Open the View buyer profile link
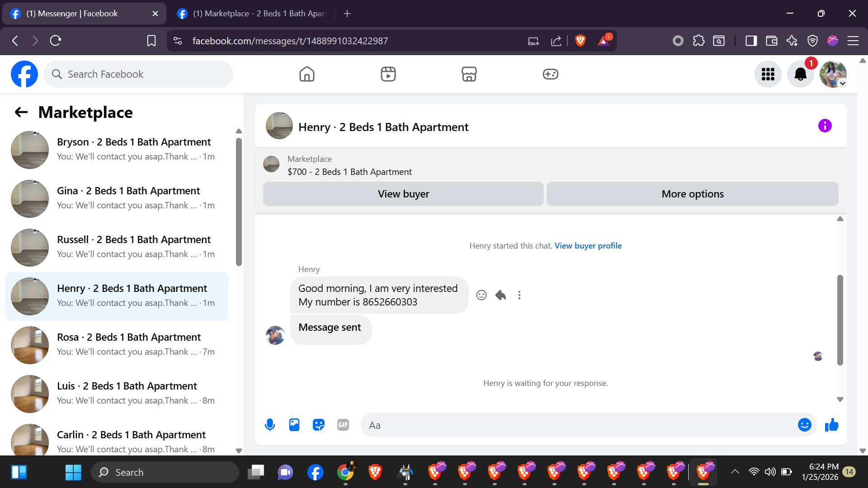The width and height of the screenshot is (868, 488). click(x=588, y=246)
